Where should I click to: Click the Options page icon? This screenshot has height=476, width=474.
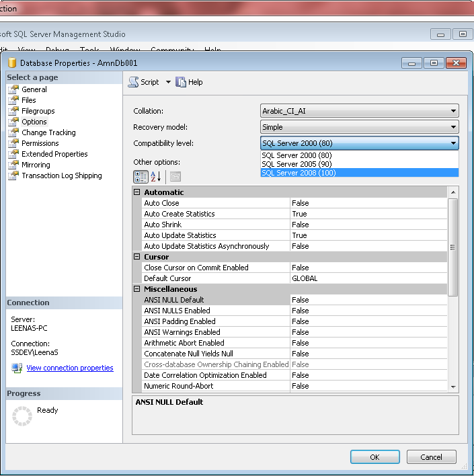click(x=13, y=122)
